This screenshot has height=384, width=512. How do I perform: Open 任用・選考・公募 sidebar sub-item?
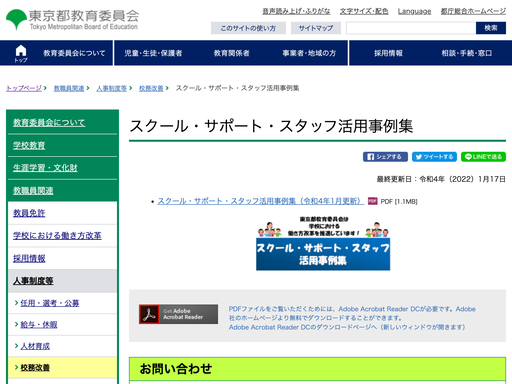pyautogui.click(x=50, y=303)
